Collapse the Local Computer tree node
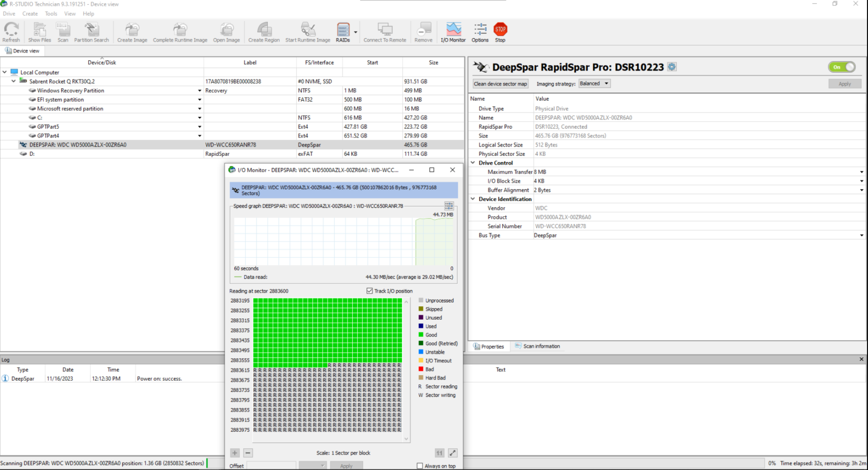The height and width of the screenshot is (470, 868). 5,72
